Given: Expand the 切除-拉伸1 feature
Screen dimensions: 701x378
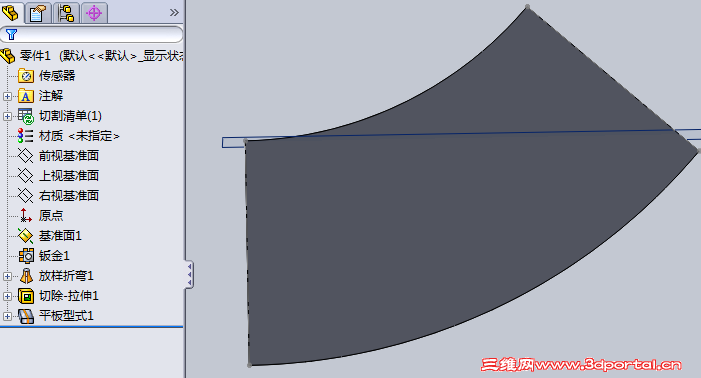Looking at the screenshot, I should pos(7,296).
